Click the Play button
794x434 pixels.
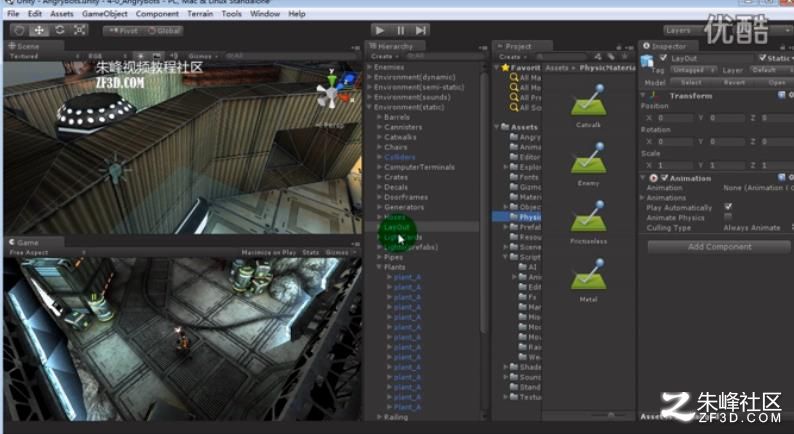[380, 30]
